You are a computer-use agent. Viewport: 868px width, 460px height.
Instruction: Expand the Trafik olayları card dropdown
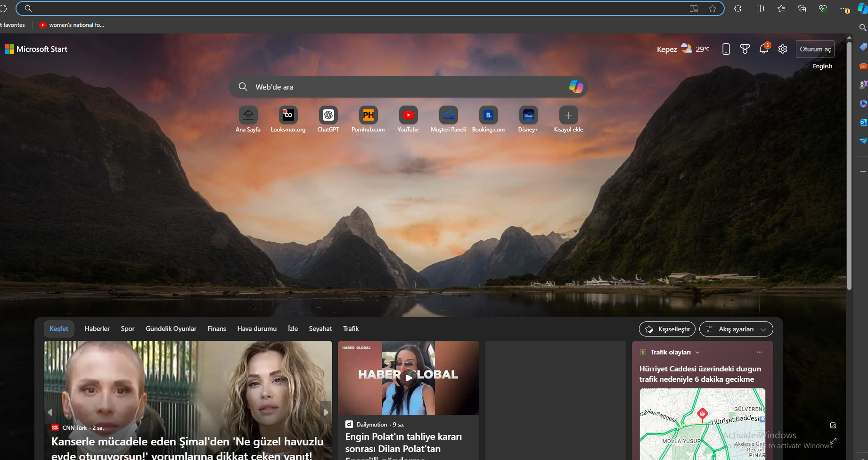tap(697, 353)
